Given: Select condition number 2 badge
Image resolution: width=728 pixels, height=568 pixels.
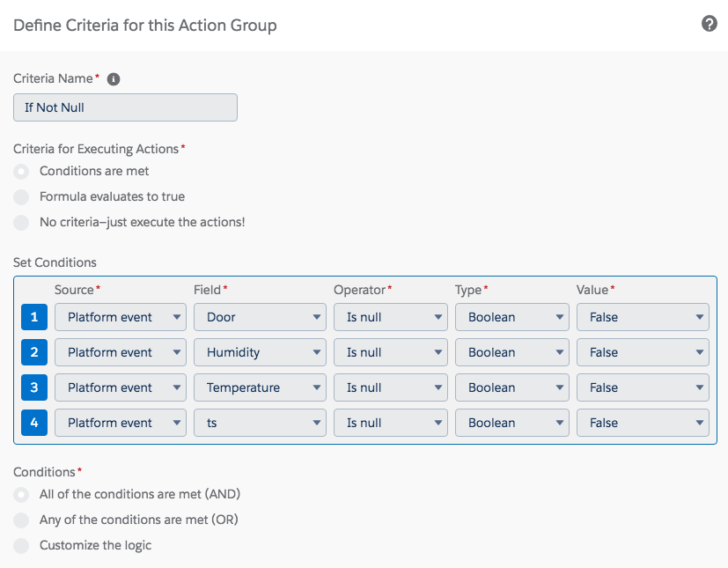Looking at the screenshot, I should click(x=34, y=352).
